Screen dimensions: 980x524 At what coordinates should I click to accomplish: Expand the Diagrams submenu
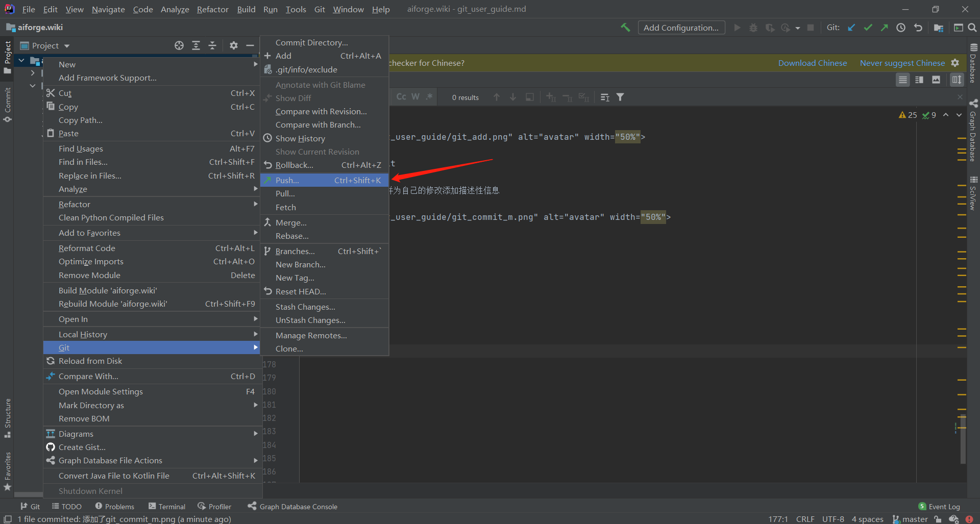click(152, 434)
